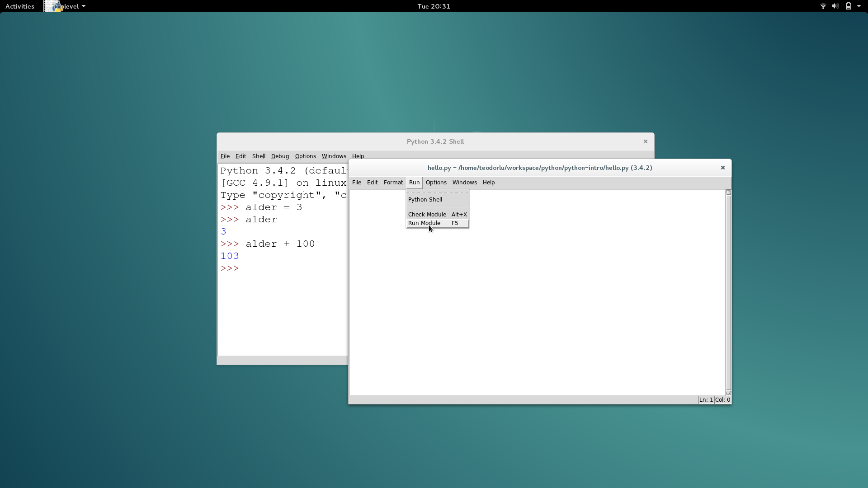The height and width of the screenshot is (488, 868).
Task: Select Python Shell menu entry
Action: pyautogui.click(x=425, y=200)
